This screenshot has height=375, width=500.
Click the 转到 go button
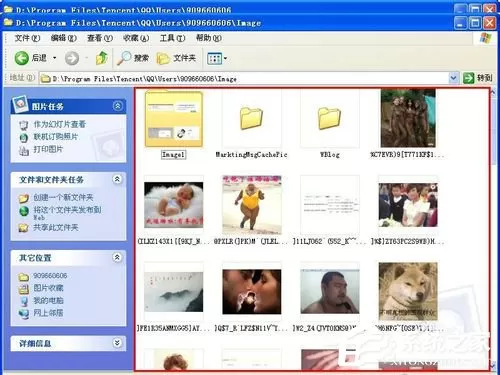[478, 78]
